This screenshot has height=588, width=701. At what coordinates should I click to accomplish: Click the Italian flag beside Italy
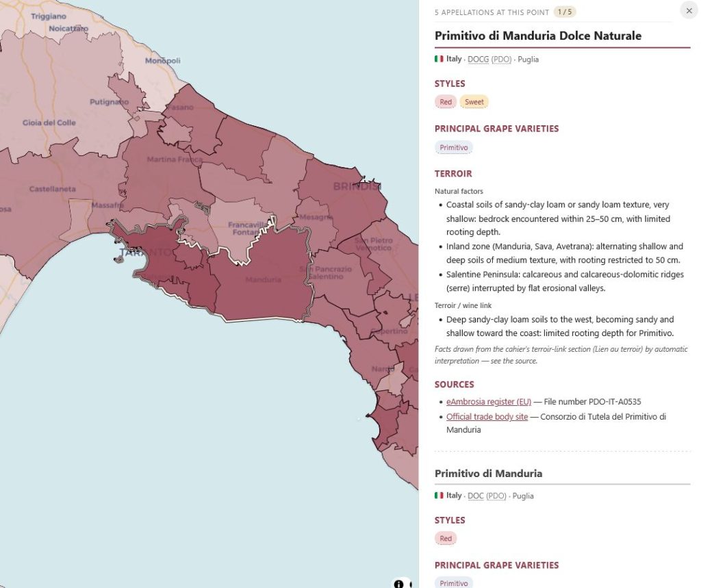coord(439,59)
